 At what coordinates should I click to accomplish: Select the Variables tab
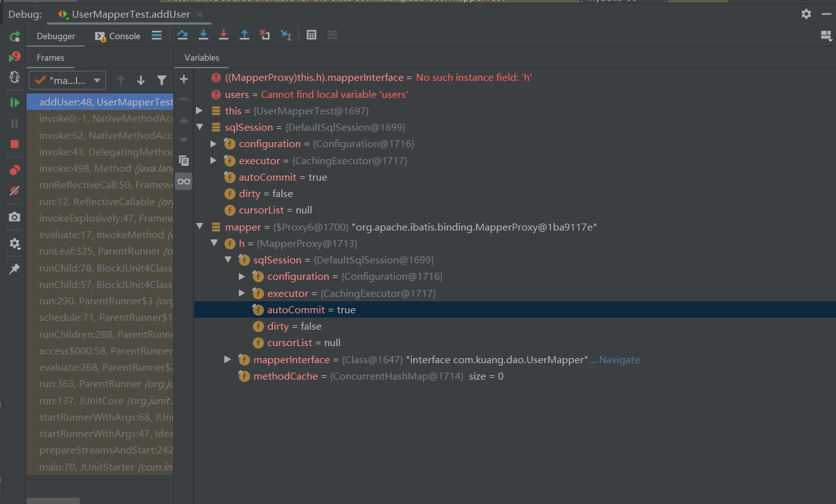202,57
